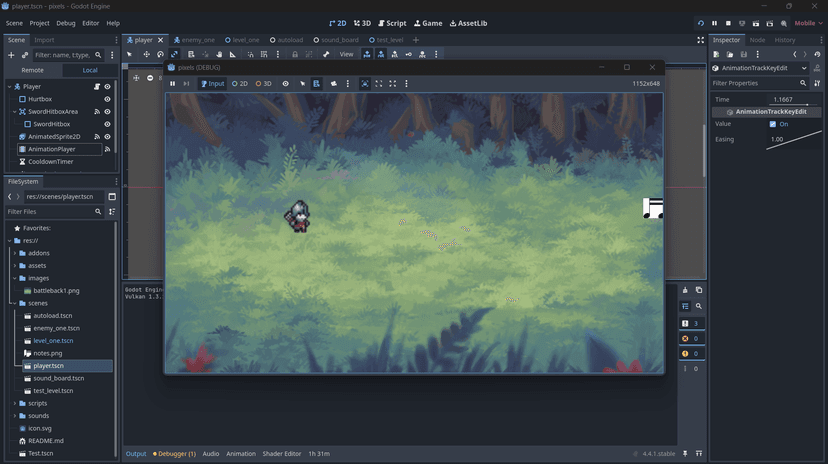
Task: Toggle visibility of the Hurtbox node
Action: coord(107,99)
